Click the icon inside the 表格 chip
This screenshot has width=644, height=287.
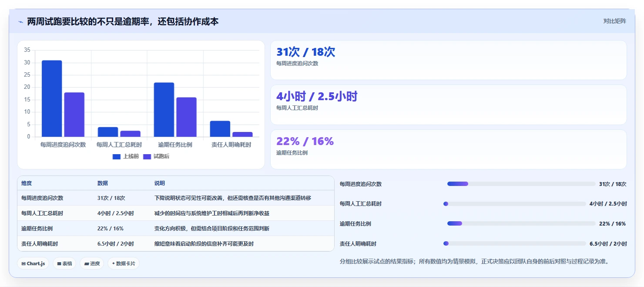pyautogui.click(x=59, y=263)
